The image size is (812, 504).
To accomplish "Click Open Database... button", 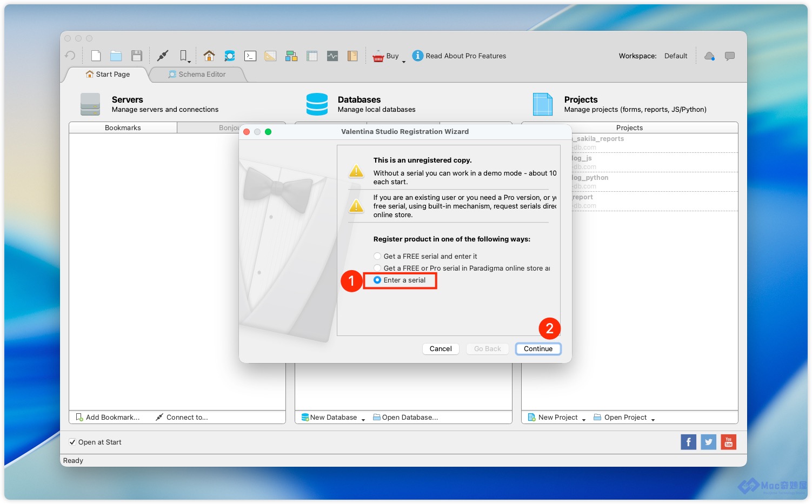I will (405, 417).
